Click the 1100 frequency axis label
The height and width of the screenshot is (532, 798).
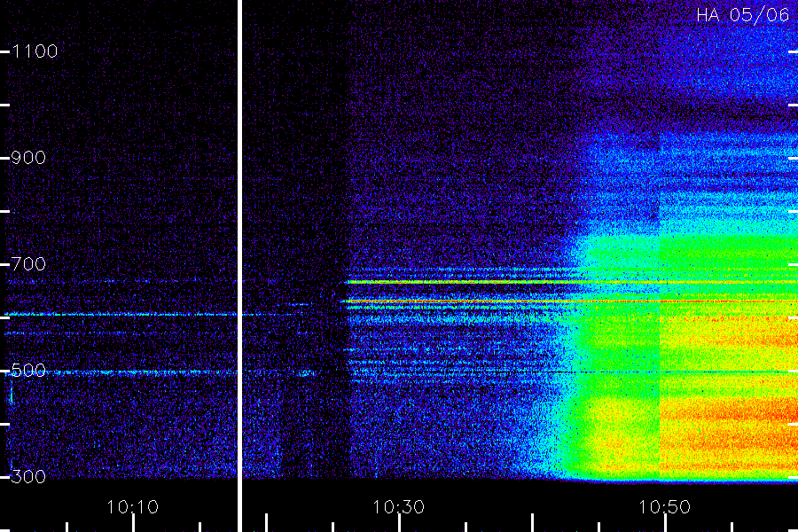tap(35, 51)
